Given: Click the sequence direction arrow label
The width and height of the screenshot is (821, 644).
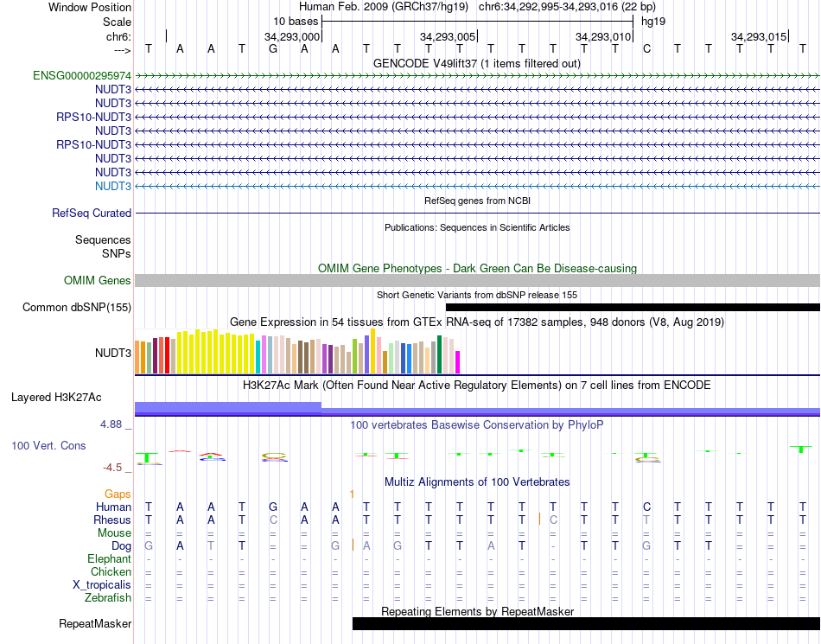Looking at the screenshot, I should click(123, 50).
